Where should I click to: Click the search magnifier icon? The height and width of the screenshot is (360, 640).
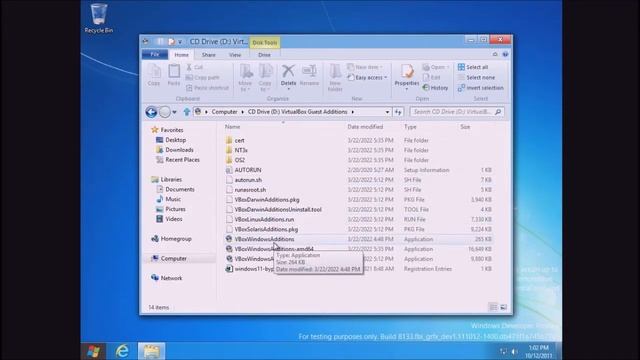pos(498,112)
